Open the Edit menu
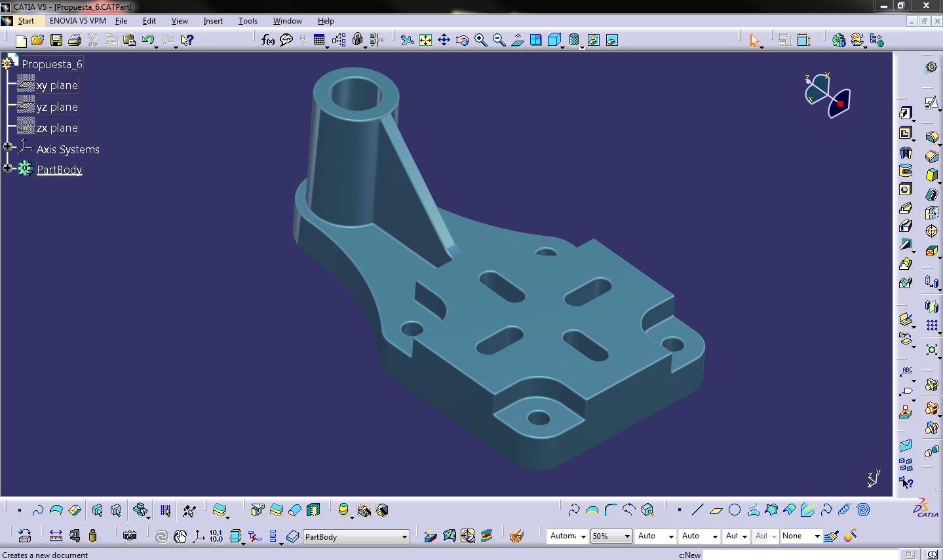The width and height of the screenshot is (943, 560). coord(149,21)
